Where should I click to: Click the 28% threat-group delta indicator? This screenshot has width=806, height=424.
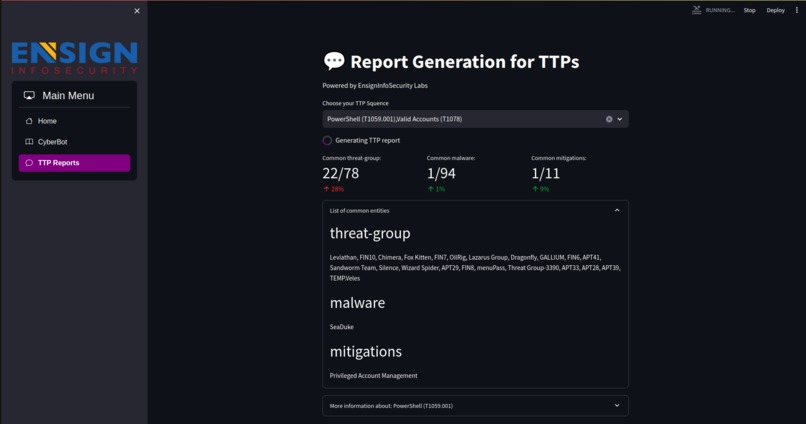[x=334, y=189]
